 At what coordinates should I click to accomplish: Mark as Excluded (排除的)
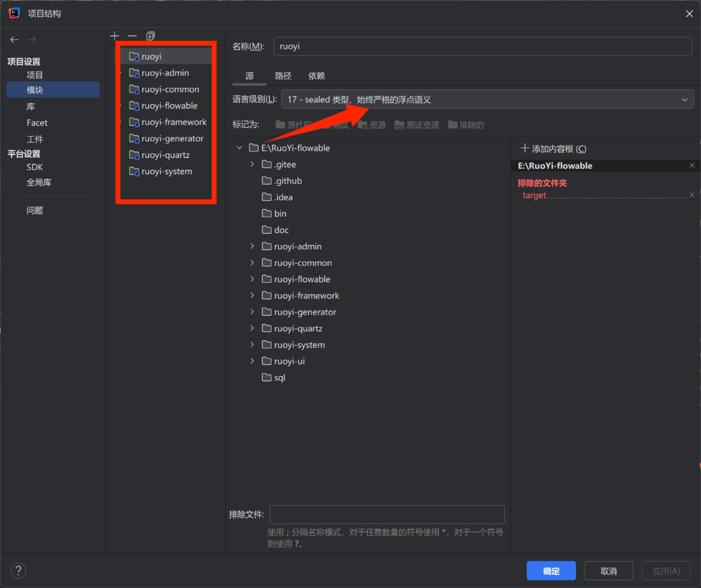(466, 125)
